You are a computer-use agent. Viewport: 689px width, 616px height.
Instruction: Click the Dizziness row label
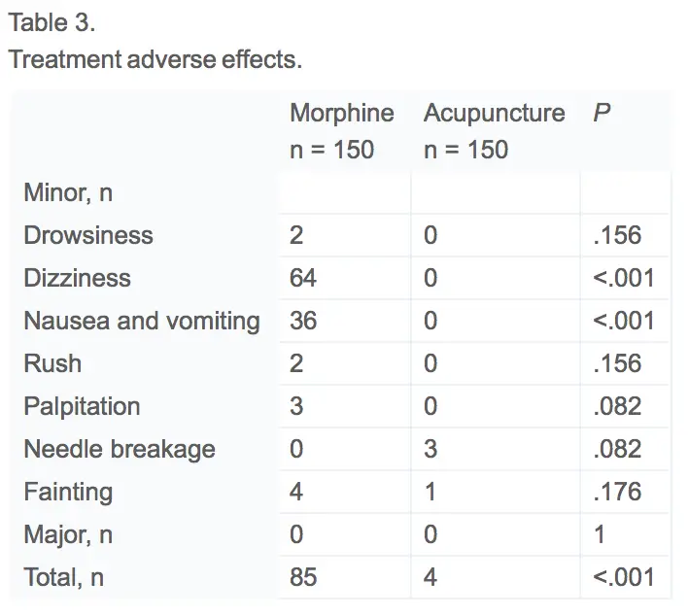click(77, 278)
